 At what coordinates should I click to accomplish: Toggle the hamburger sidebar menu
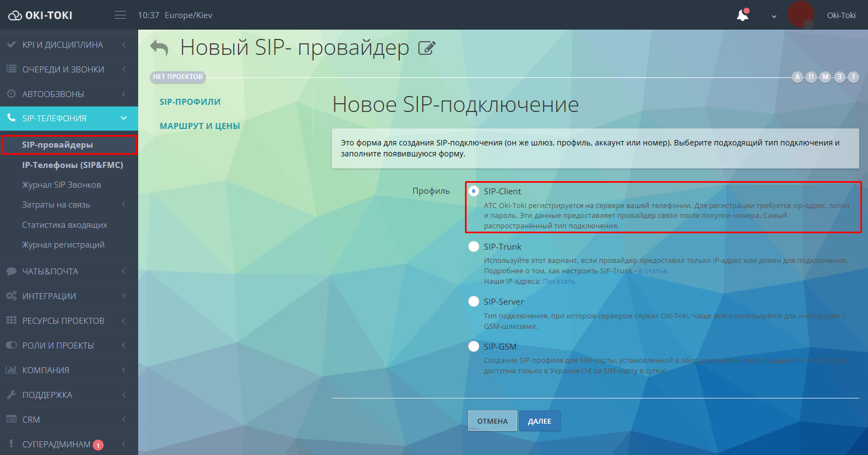(x=120, y=15)
